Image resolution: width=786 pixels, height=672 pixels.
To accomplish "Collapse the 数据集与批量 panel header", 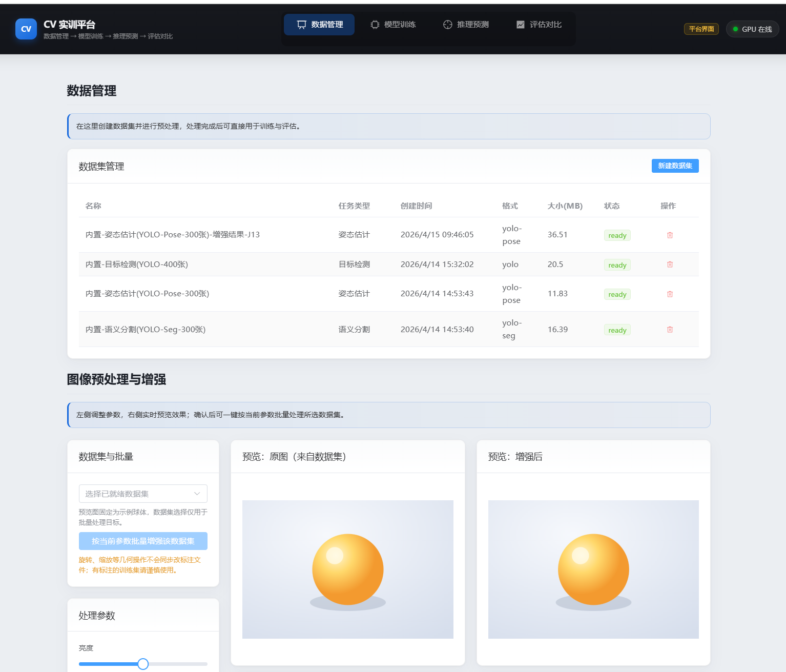I will pos(105,456).
